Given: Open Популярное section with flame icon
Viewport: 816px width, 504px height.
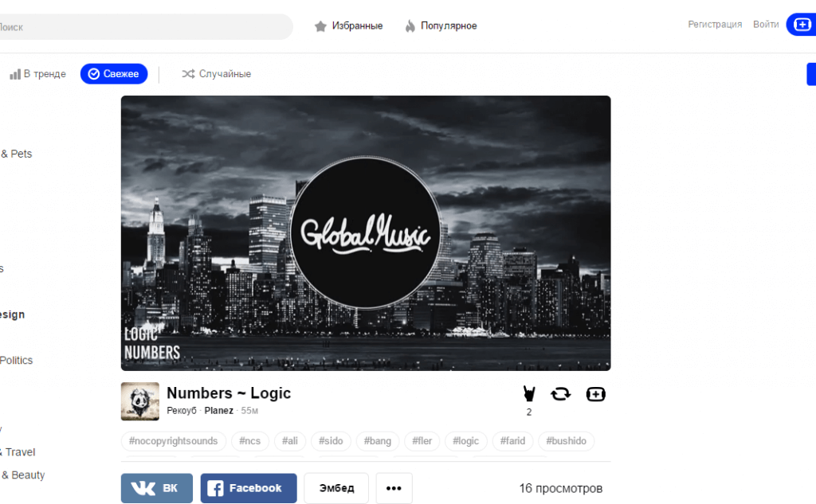Looking at the screenshot, I should click(x=441, y=26).
